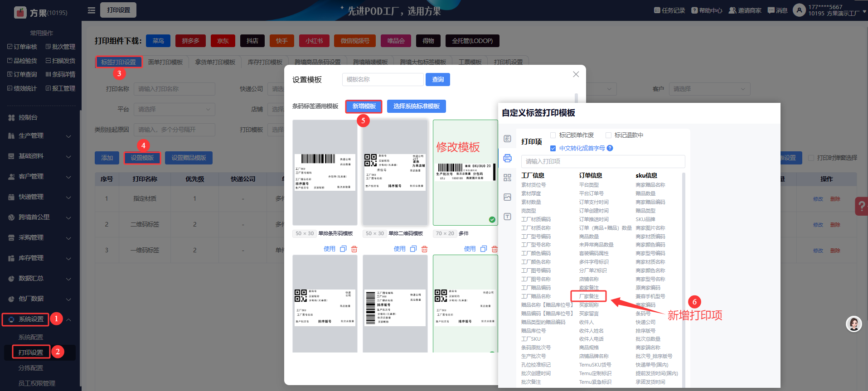Select the QR code icon in label editor sidebar
Screen dimensions: 868x391
[508, 178]
